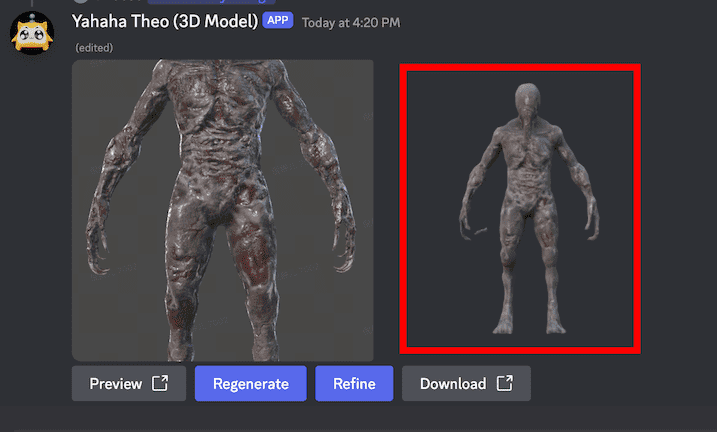Screen dimensions: 717x432
Task: Click the (edited) label under the username
Action: 94,47
